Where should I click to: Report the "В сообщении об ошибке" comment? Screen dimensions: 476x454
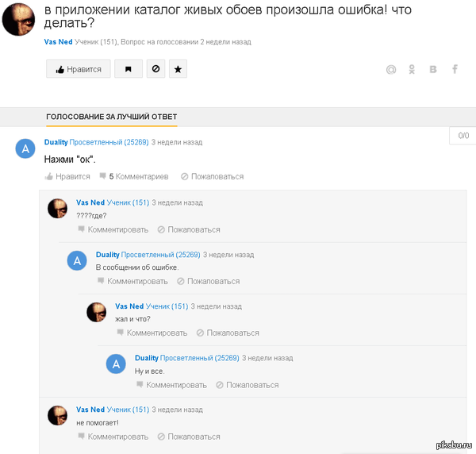point(208,281)
